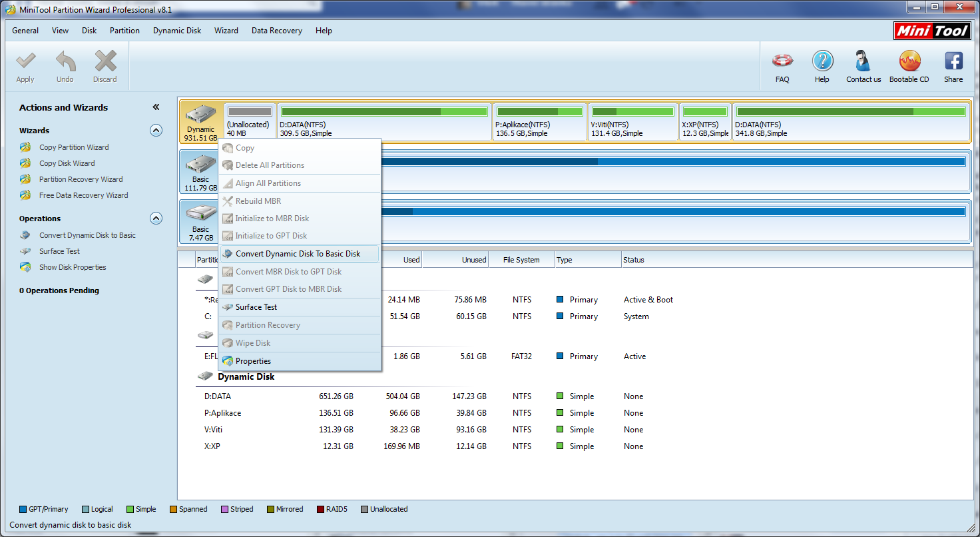
Task: Choose Convert Dynamic Disk To Basic Disk in context menu
Action: tap(299, 254)
